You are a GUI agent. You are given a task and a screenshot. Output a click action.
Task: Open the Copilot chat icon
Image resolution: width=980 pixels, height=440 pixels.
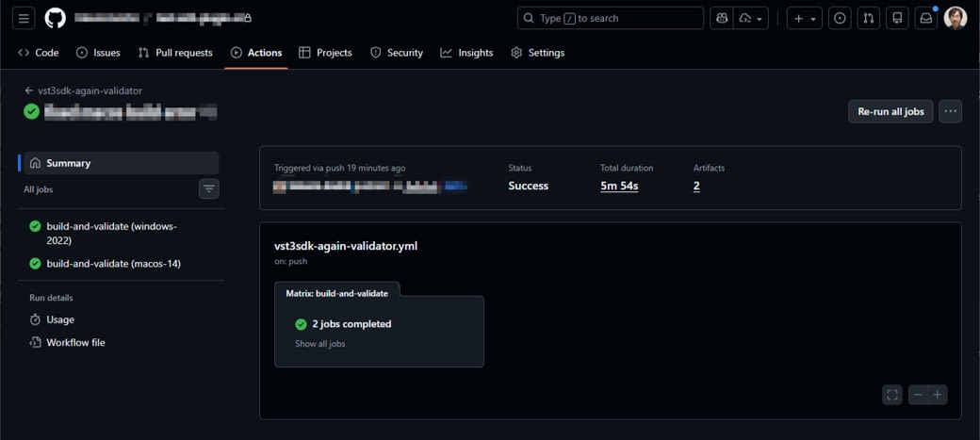point(722,18)
